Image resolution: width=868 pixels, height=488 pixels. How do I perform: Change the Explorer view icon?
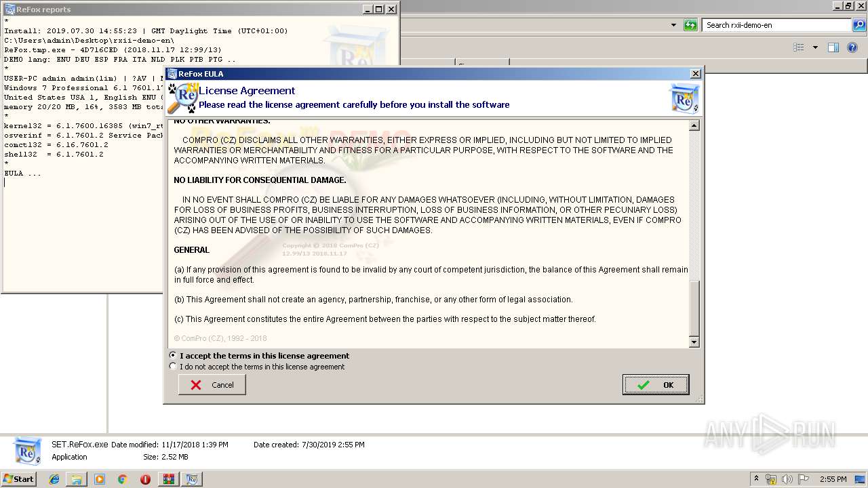pos(799,47)
